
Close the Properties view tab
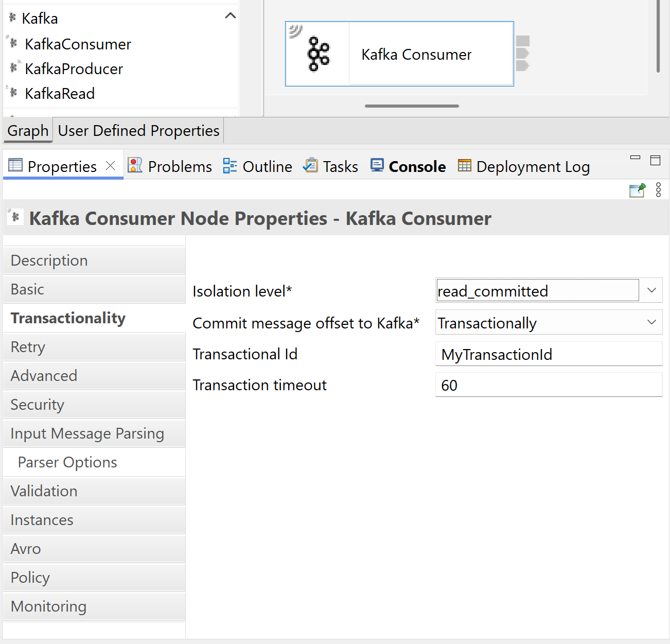pos(110,166)
